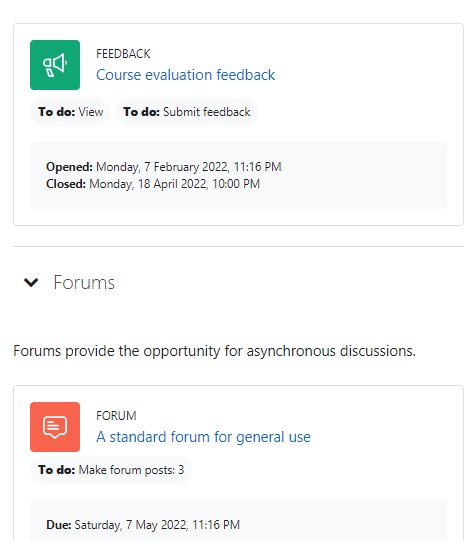
Task: Click the divider line above the Forums section
Action: [238, 246]
